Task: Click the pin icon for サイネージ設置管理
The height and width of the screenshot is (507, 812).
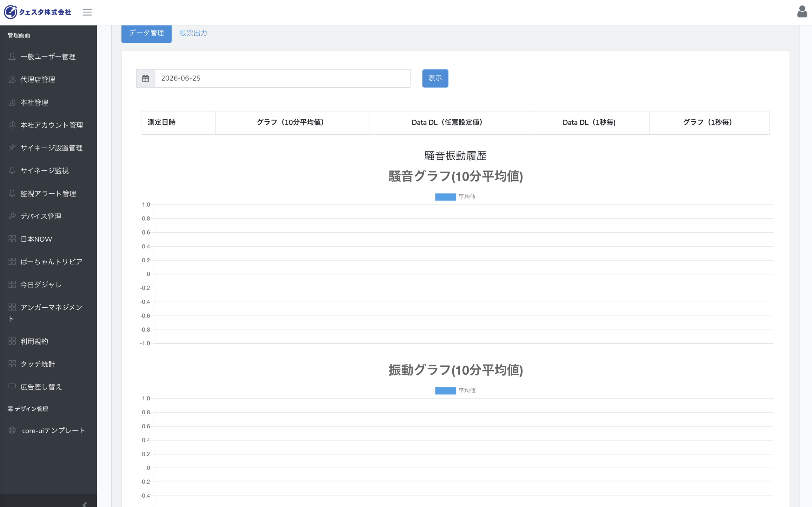Action: pyautogui.click(x=12, y=148)
